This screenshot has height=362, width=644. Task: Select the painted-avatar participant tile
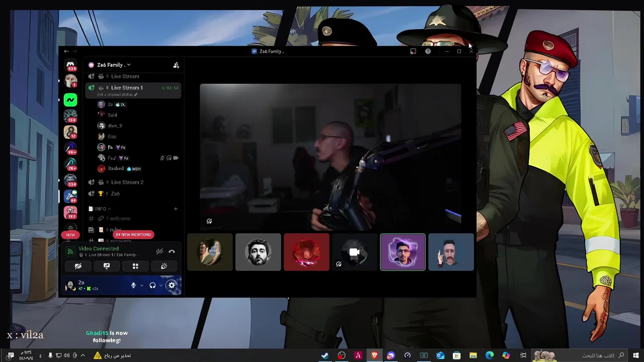point(210,252)
